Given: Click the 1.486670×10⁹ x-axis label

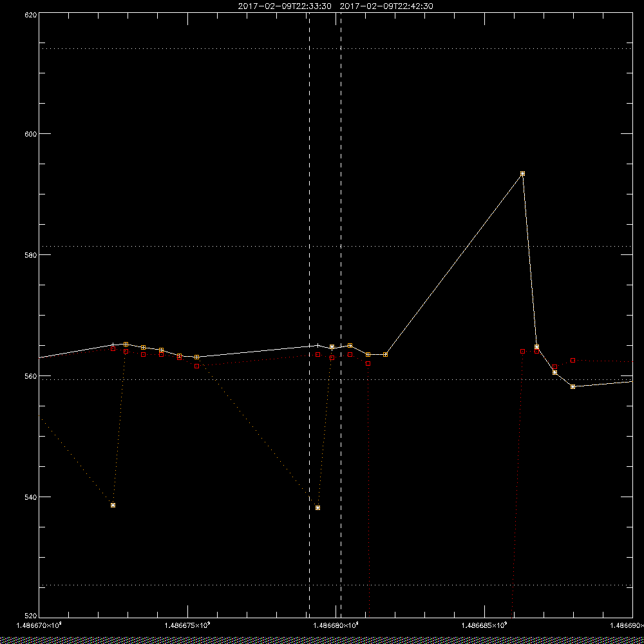Looking at the screenshot, I should tap(39, 625).
